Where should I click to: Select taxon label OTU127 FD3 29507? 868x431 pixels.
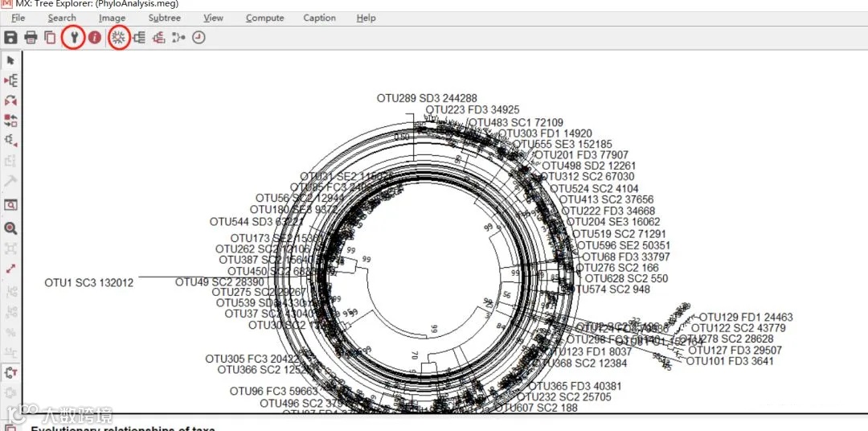(735, 350)
